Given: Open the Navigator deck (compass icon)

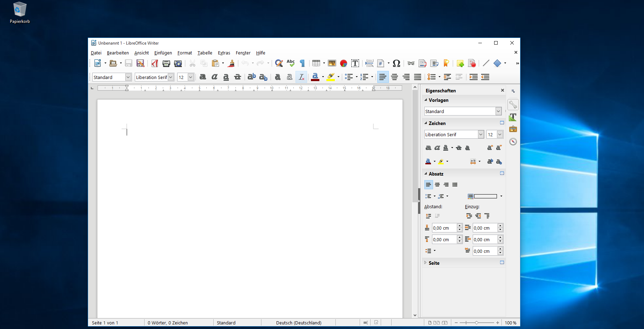Looking at the screenshot, I should pos(513,142).
